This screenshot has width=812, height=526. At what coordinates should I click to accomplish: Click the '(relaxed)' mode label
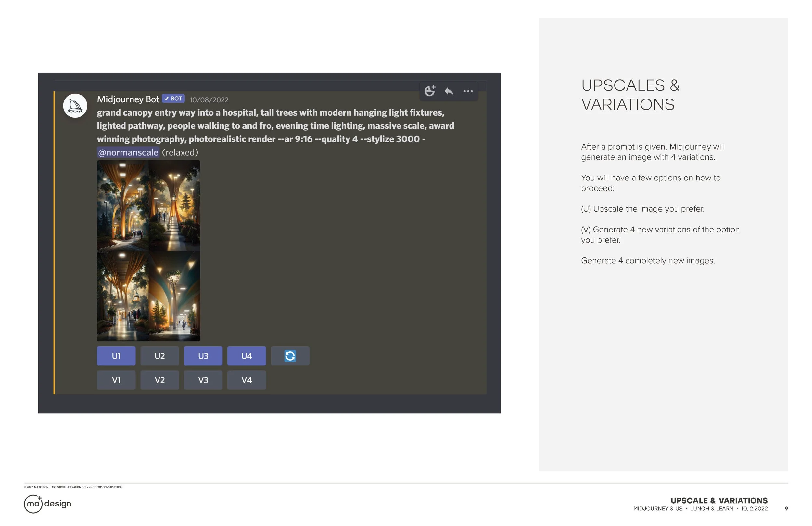click(180, 152)
